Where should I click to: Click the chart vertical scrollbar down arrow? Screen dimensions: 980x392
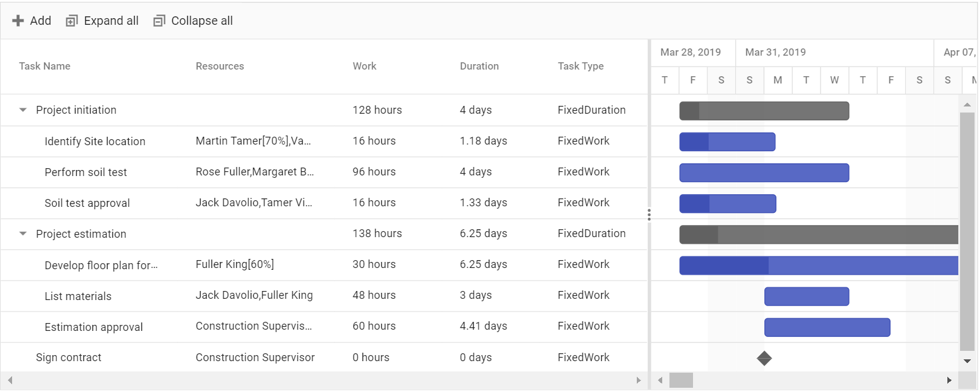(967, 361)
